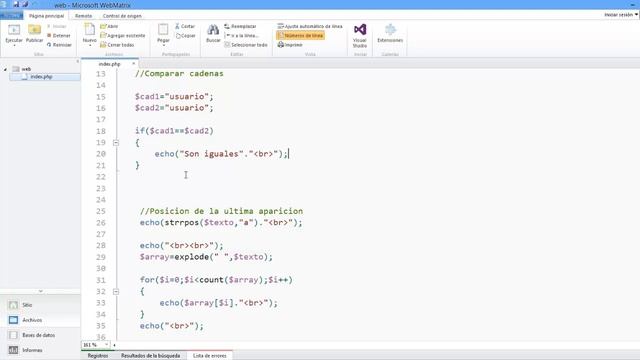Click the web site folder icon

pos(16,69)
